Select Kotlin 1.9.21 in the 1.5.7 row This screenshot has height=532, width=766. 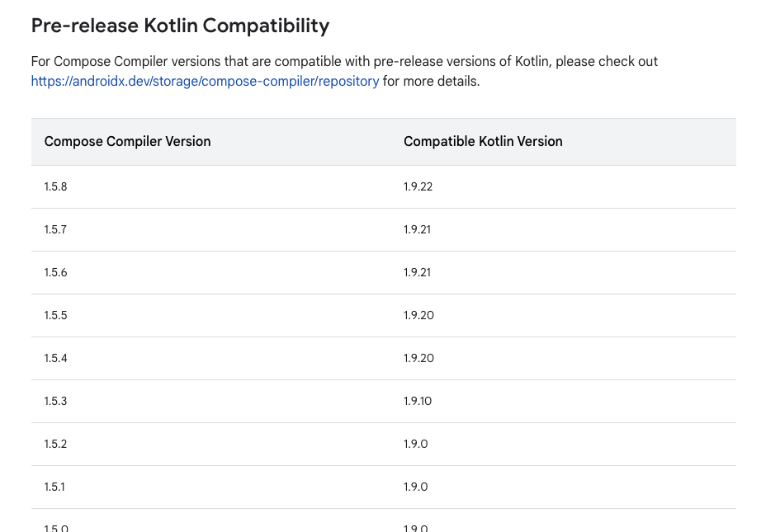(418, 229)
